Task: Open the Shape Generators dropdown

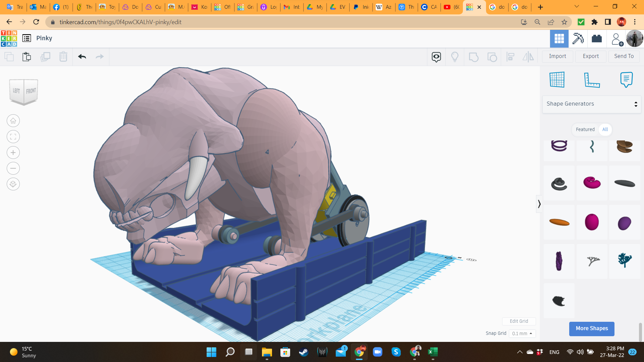Action: [x=592, y=104]
